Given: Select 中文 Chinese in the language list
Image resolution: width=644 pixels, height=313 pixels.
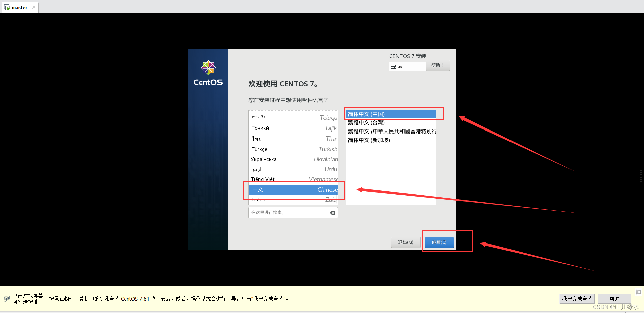Looking at the screenshot, I should [x=292, y=189].
